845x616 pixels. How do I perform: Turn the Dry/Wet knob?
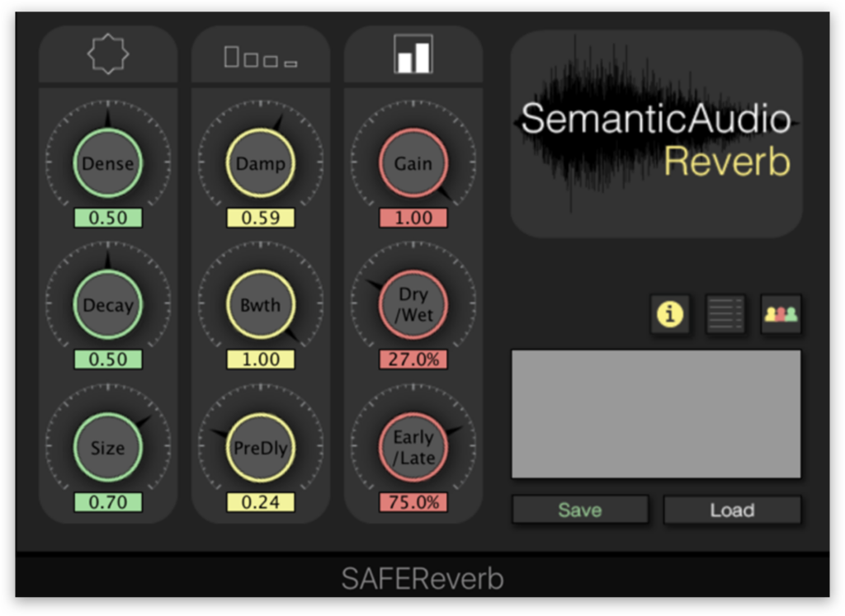tap(413, 305)
